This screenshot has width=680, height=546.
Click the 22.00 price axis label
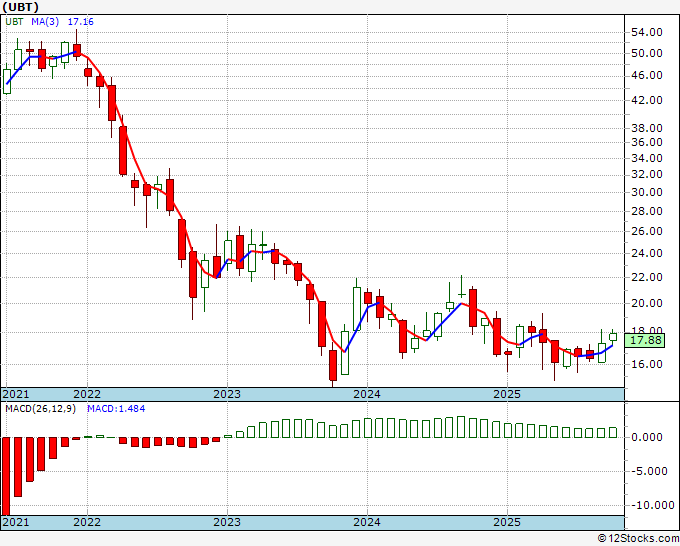646,277
